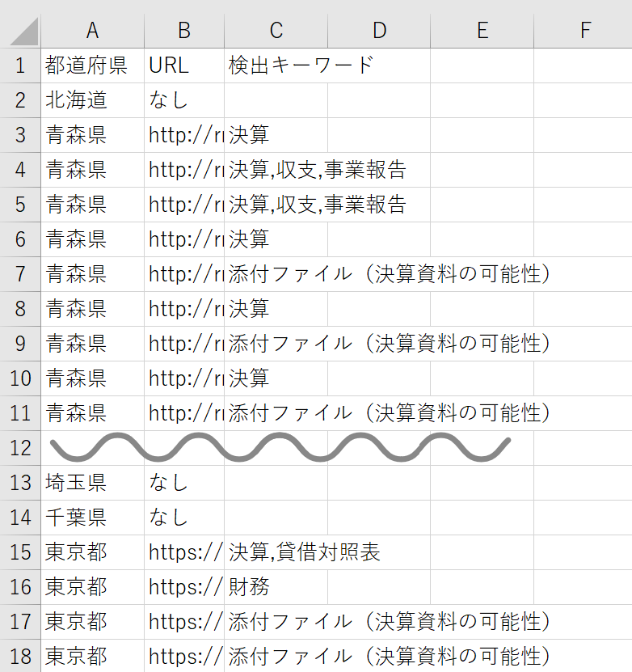Open the https link in row 15
The image size is (632, 672).
click(185, 552)
